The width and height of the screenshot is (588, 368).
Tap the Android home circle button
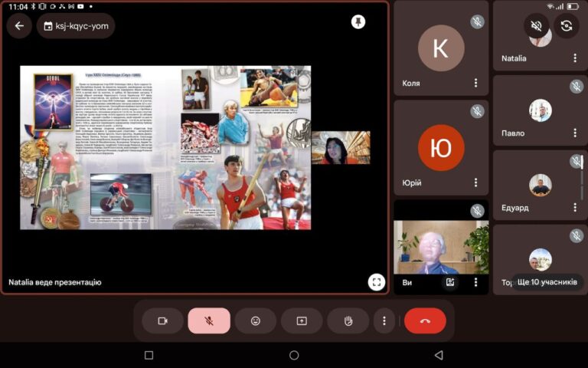pos(294,355)
